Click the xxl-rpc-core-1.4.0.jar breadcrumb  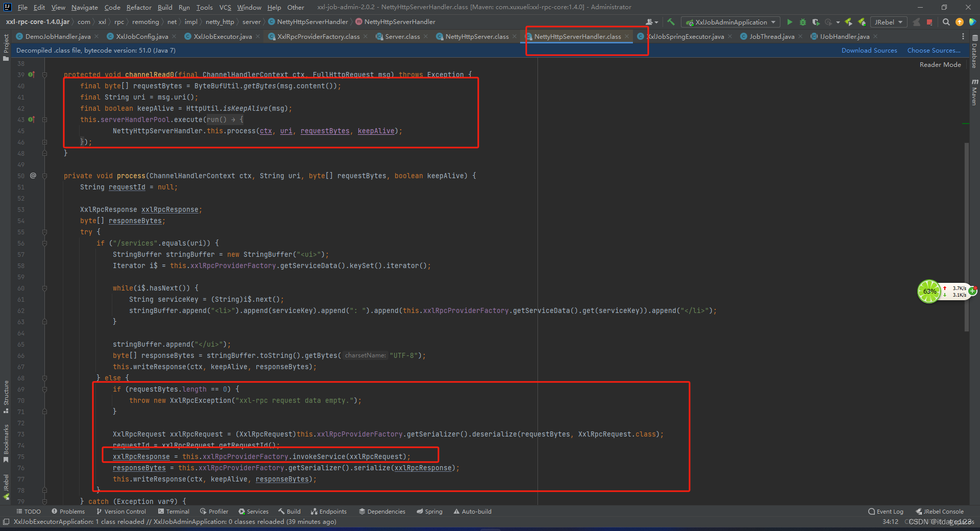(38, 22)
